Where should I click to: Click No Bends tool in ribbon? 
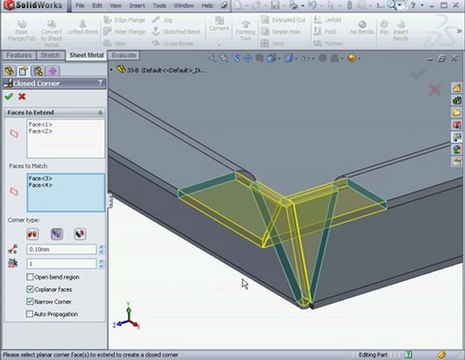[x=362, y=27]
